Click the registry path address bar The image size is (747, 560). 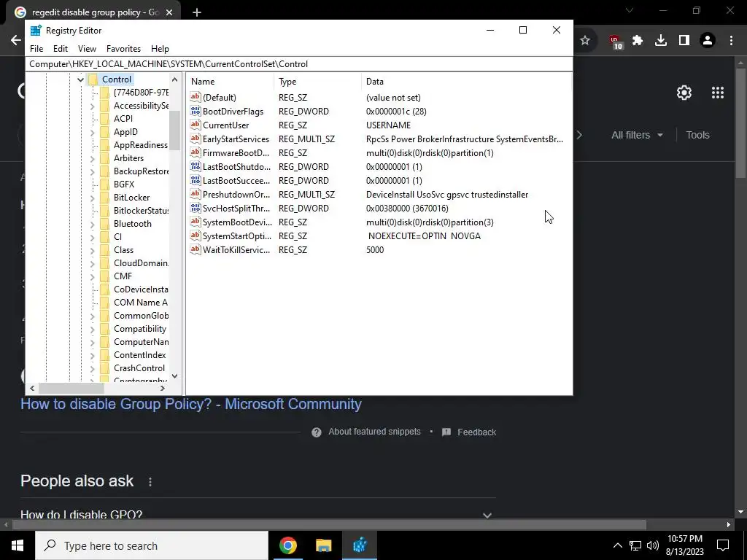[298, 64]
